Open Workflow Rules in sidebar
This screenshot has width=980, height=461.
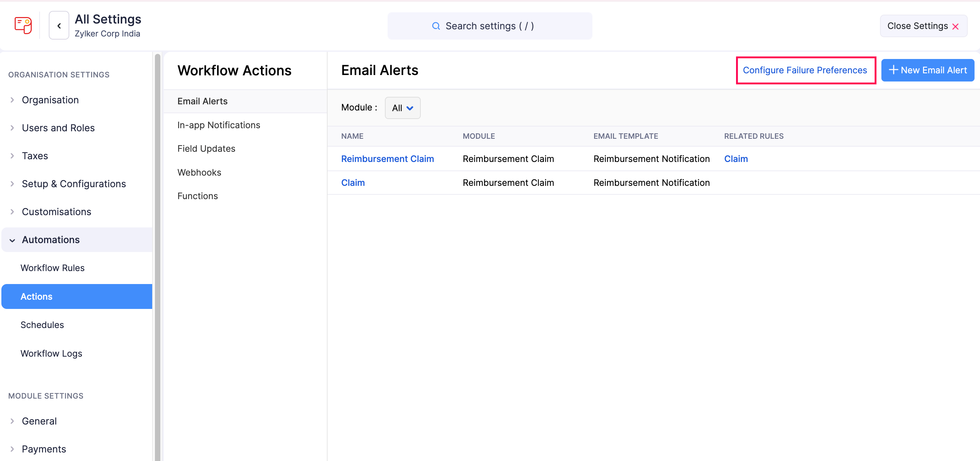coord(53,268)
